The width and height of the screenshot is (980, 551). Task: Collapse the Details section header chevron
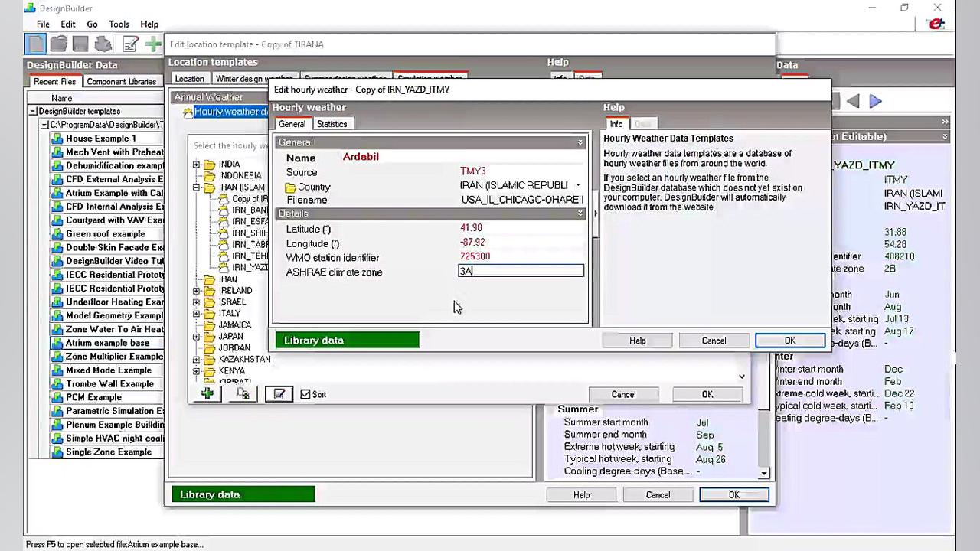[580, 214]
